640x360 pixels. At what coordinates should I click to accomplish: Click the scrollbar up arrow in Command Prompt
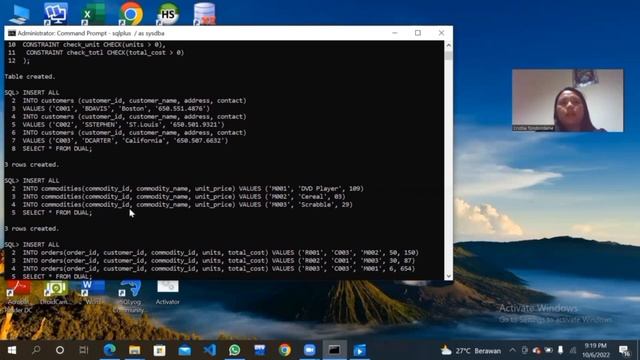tap(449, 45)
